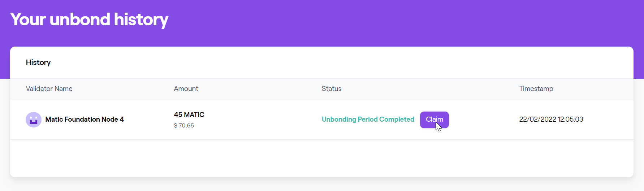Click the MATIC unit label in the amount
644x191 pixels.
click(194, 115)
